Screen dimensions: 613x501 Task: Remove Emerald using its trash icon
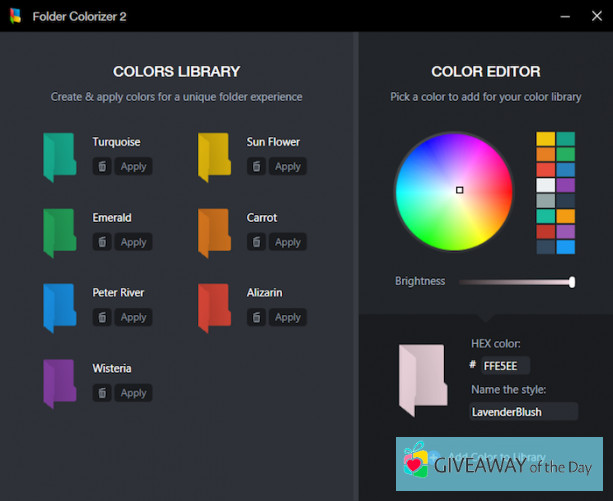(102, 242)
